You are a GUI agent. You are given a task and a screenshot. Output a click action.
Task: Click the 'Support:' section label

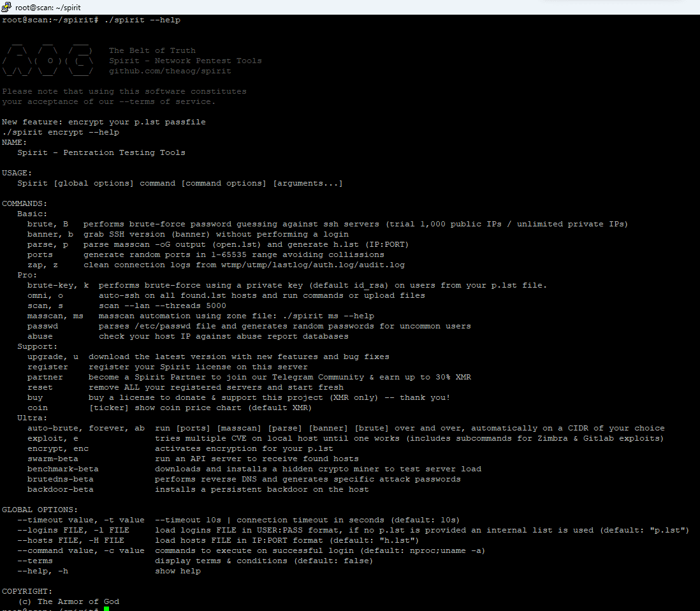point(38,346)
